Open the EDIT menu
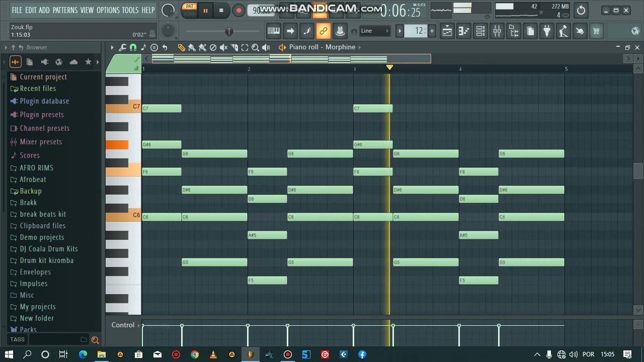This screenshot has width=644, height=362. point(31,10)
